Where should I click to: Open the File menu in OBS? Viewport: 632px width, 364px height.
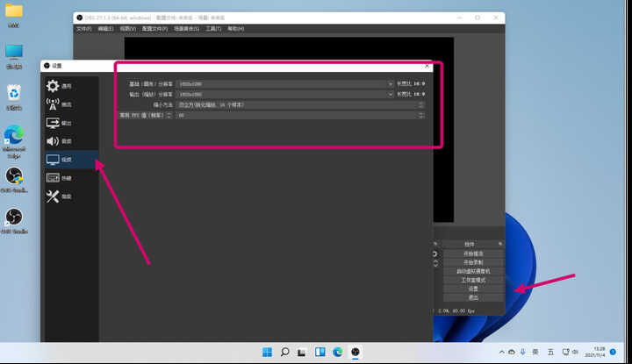coord(84,29)
